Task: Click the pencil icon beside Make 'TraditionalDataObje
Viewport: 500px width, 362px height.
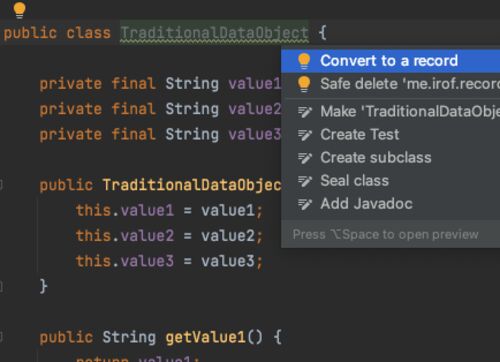Action: pos(305,112)
